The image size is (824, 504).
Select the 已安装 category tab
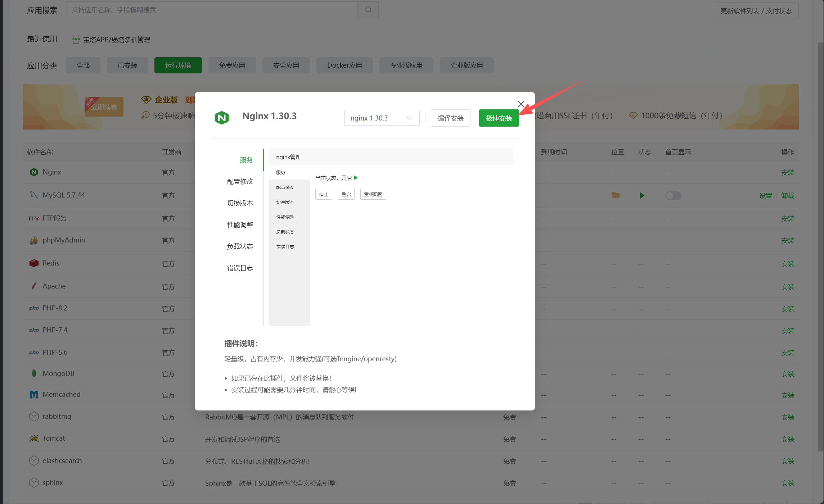127,65
